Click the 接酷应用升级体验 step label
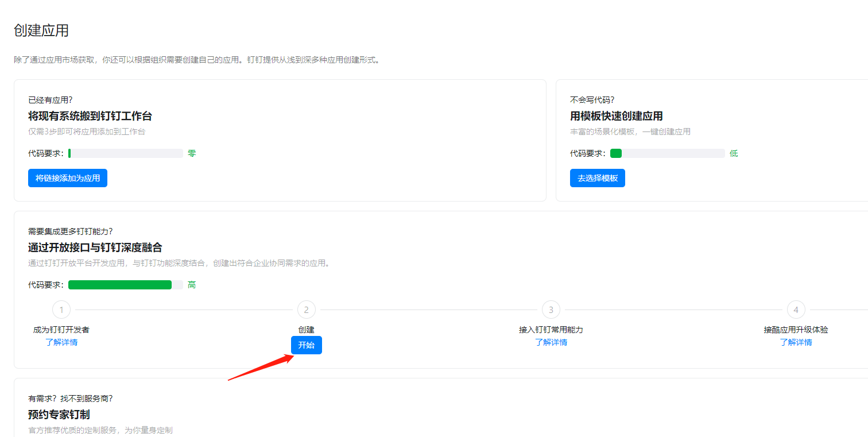 796,330
